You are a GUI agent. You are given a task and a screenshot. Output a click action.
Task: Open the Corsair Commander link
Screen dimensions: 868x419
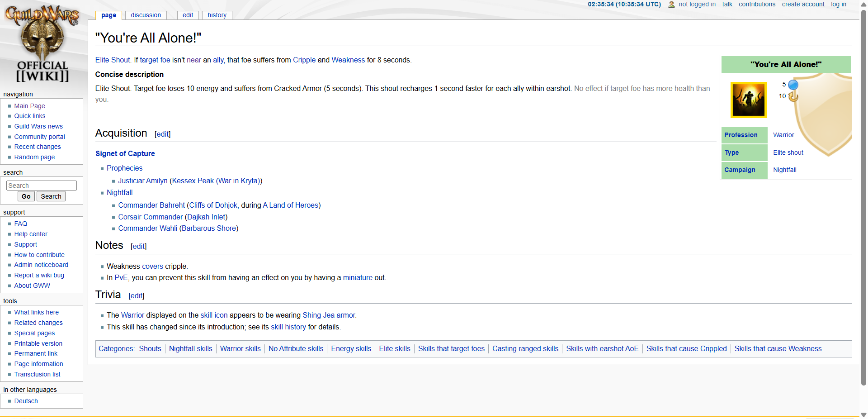[x=151, y=217]
